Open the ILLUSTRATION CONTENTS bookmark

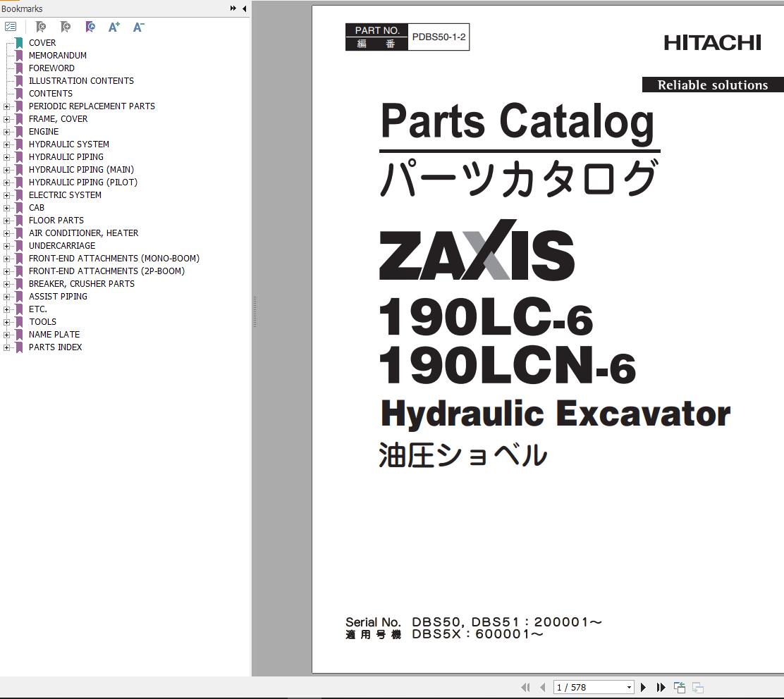[x=81, y=81]
